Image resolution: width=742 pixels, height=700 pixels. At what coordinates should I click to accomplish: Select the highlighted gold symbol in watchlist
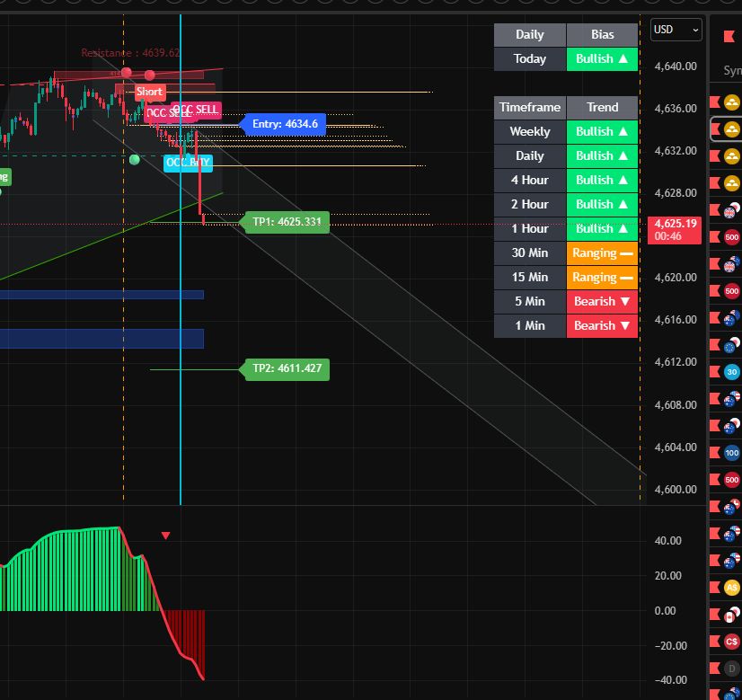point(733,128)
